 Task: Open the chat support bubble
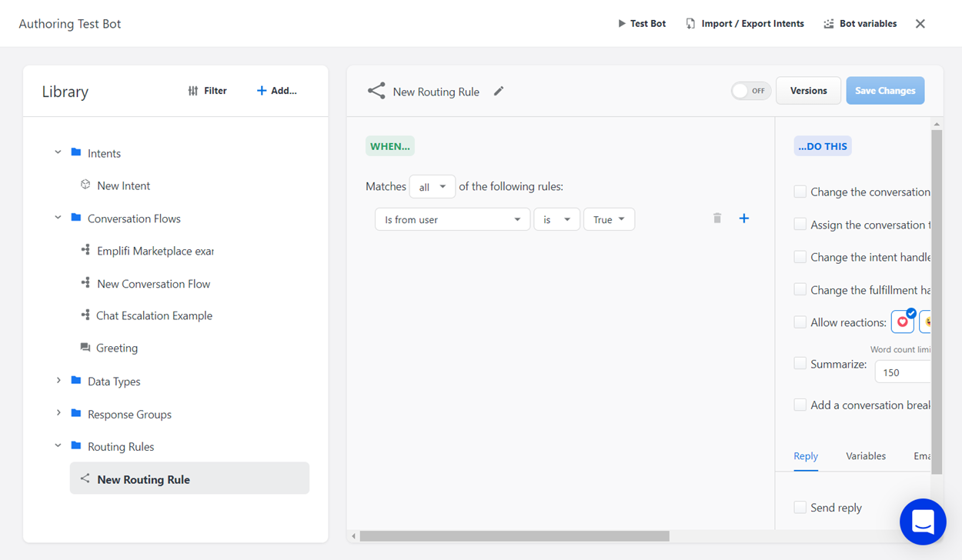point(922,522)
